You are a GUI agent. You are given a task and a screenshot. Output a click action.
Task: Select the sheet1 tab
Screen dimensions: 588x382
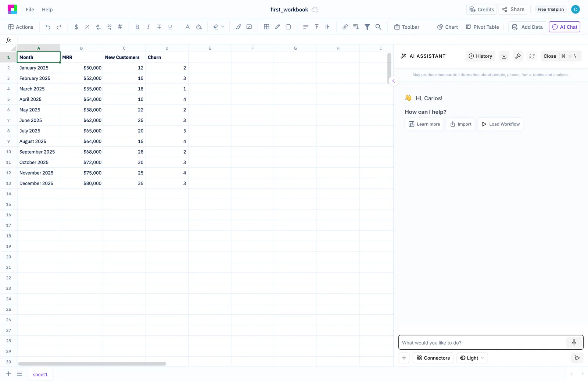coord(40,374)
